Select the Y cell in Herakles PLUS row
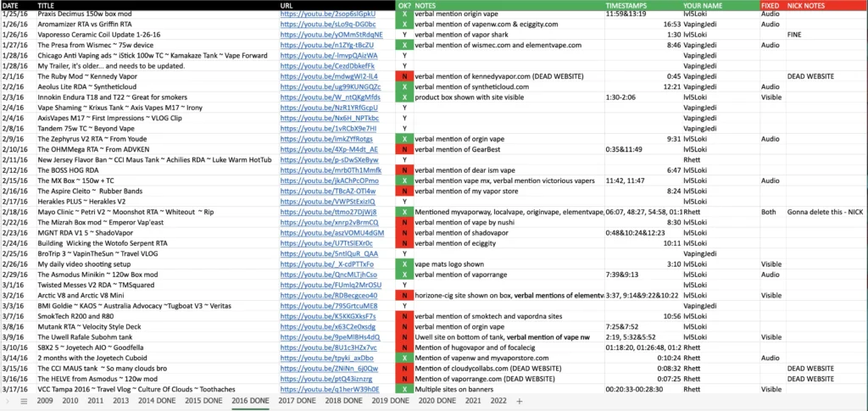 404,202
